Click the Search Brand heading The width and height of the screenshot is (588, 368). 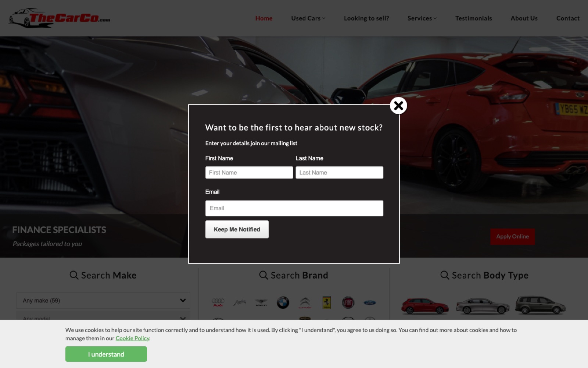tap(294, 275)
